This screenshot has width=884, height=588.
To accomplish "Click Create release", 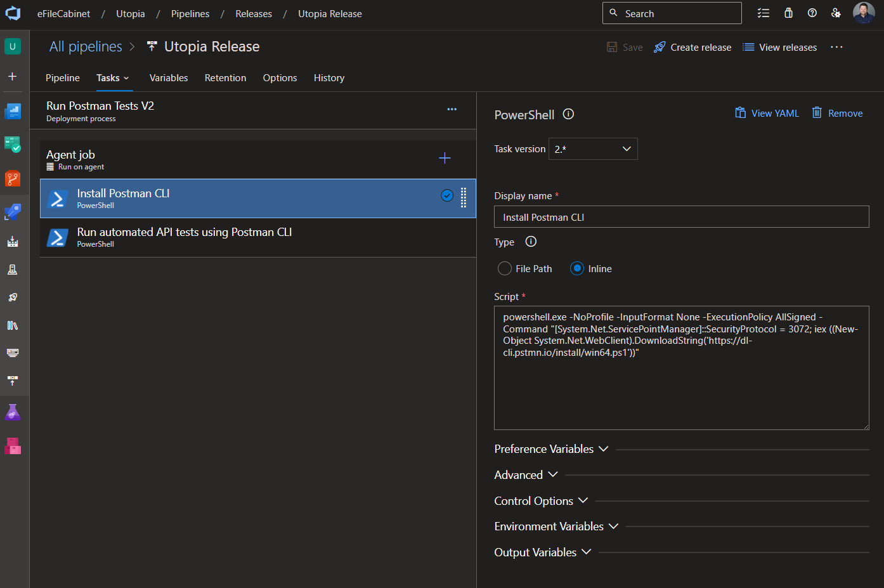I will (692, 48).
